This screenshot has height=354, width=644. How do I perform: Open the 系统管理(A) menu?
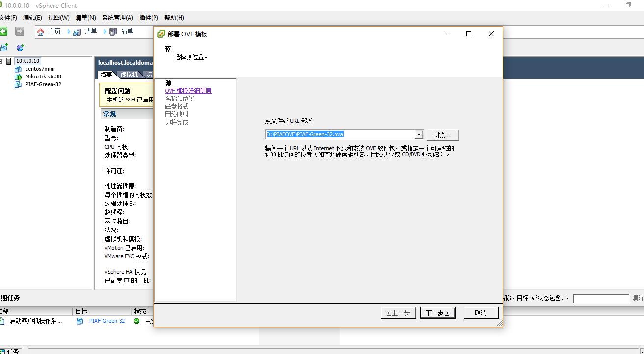(117, 18)
